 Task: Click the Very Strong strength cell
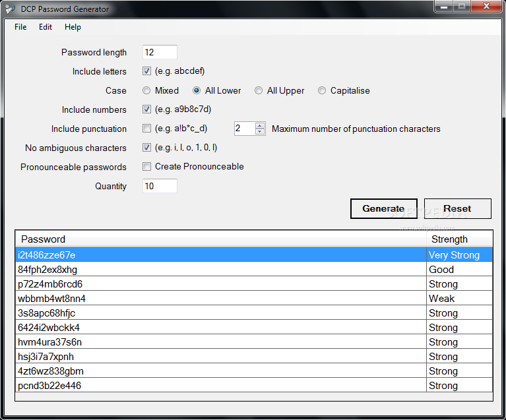tap(460, 255)
